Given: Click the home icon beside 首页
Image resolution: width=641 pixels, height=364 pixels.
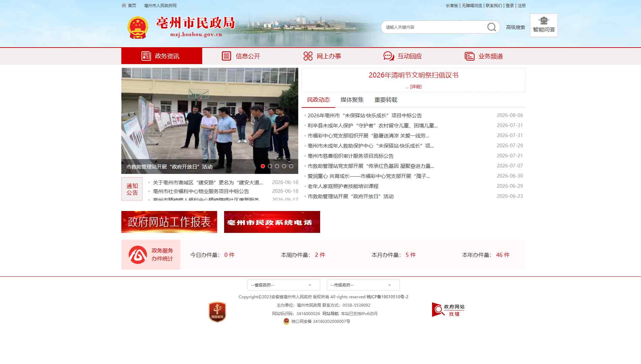Looking at the screenshot, I should 124,5.
